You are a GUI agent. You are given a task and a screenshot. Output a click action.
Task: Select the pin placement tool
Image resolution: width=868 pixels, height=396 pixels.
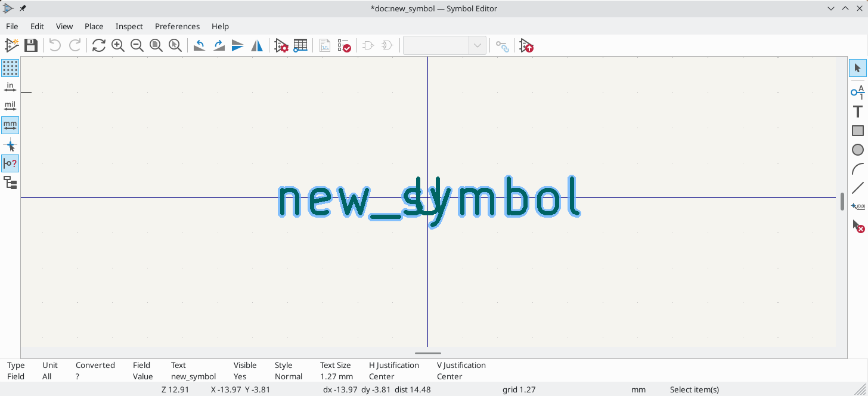click(857, 92)
